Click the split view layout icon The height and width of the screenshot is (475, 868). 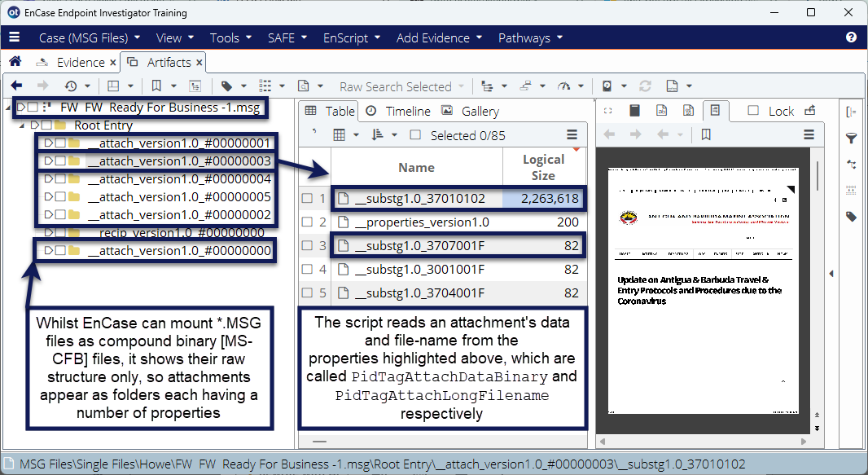113,86
